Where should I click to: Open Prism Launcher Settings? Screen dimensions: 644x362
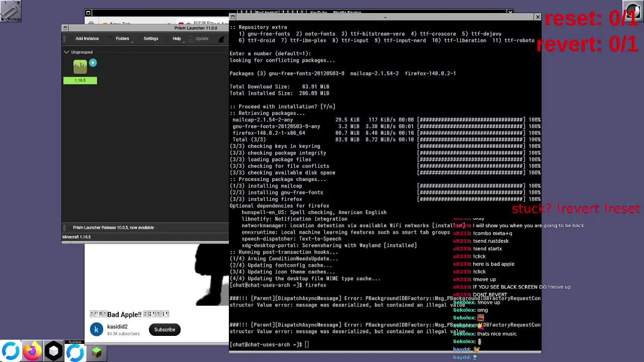tap(150, 39)
